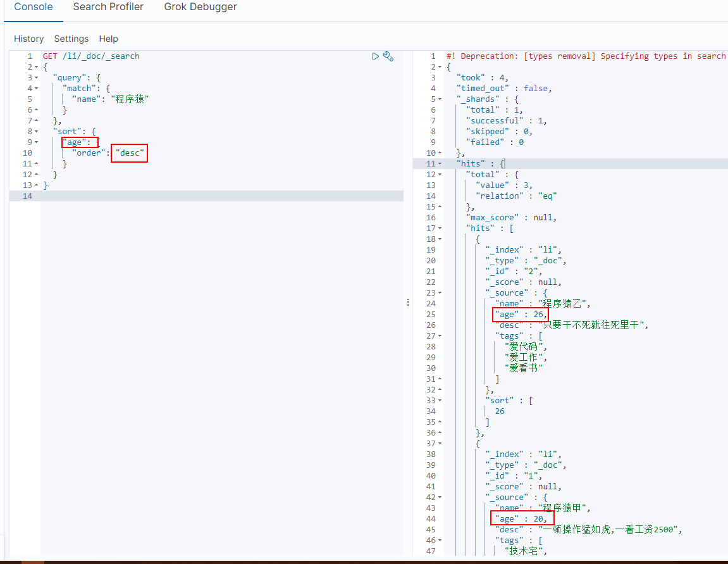Collapse "hits" block on response line 11

[x=440, y=163]
